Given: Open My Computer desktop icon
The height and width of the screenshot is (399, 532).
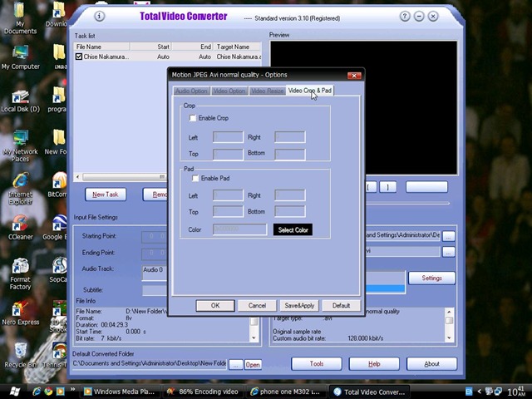Looking at the screenshot, I should point(20,57).
